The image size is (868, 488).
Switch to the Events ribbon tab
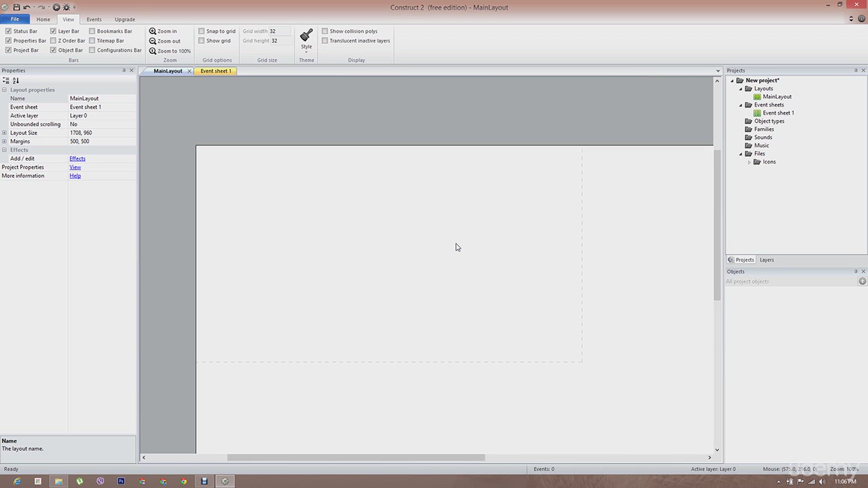click(x=94, y=19)
